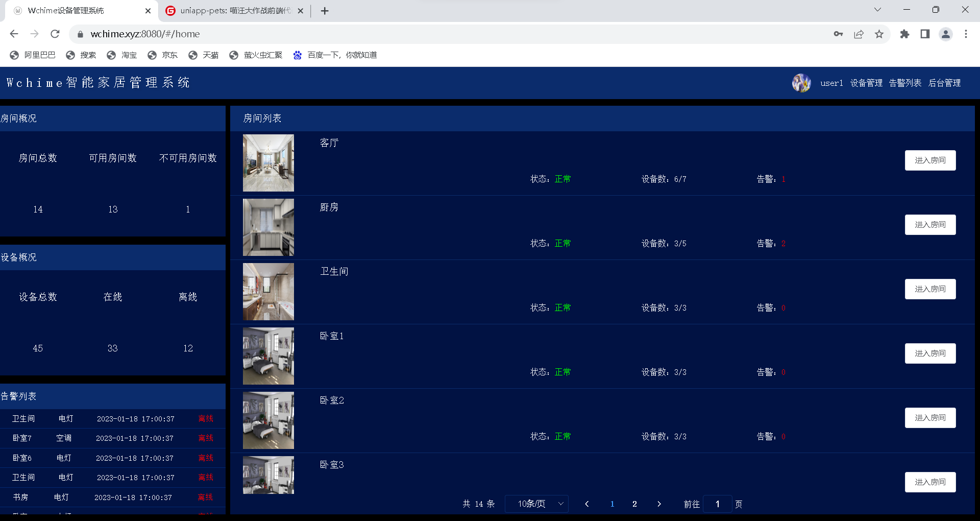This screenshot has width=980, height=521.
Task: Open the tab search dropdown arrow
Action: [877, 10]
